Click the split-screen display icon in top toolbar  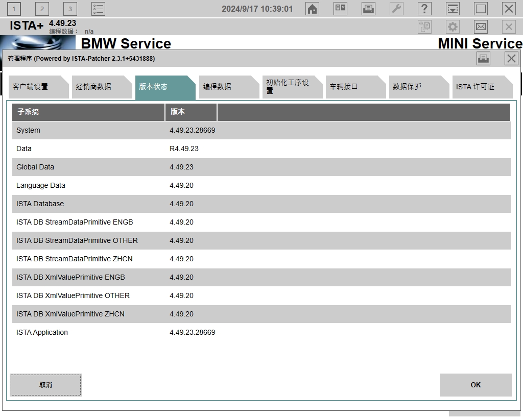(340, 9)
